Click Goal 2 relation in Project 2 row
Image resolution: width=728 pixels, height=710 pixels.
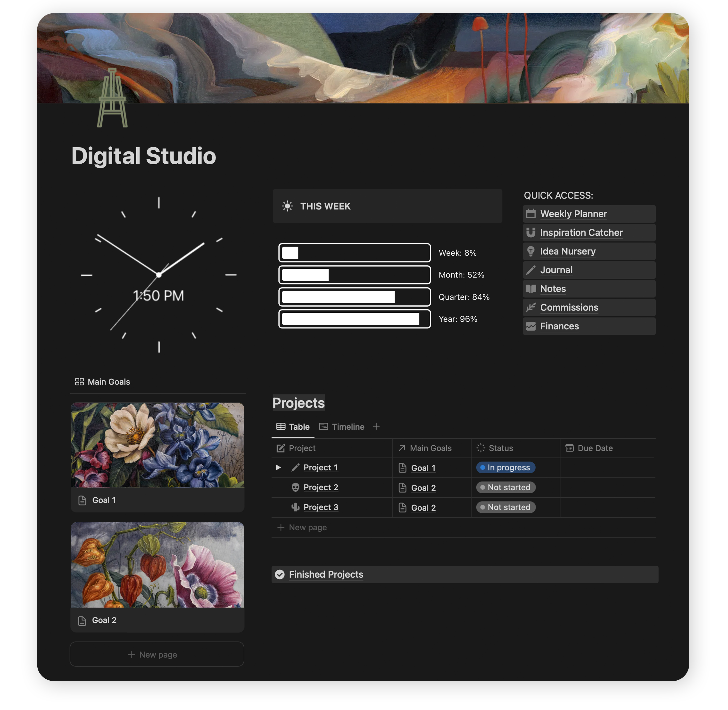(x=423, y=488)
